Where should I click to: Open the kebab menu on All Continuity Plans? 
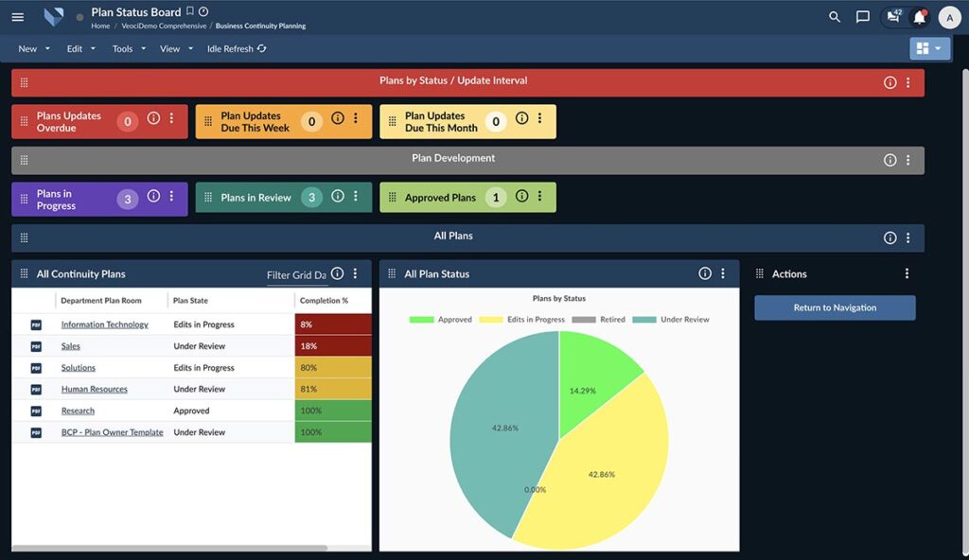point(355,272)
